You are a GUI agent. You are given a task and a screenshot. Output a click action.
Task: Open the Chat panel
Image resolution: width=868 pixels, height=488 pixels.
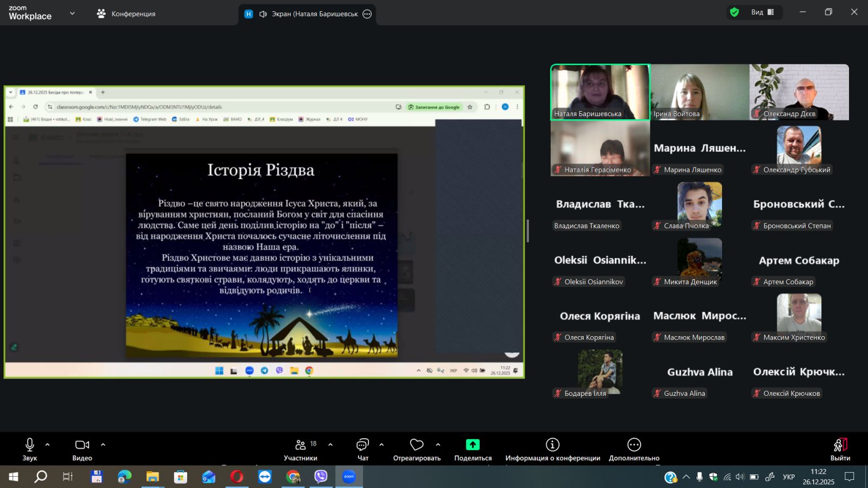coord(362,445)
